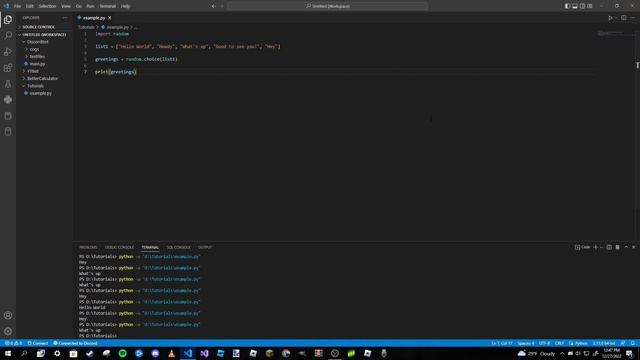Open the Extensions view
640x360 pixels.
coord(8,68)
